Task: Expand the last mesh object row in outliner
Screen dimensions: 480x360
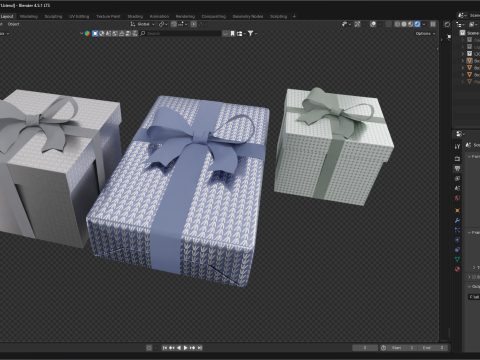Action: (x=463, y=81)
